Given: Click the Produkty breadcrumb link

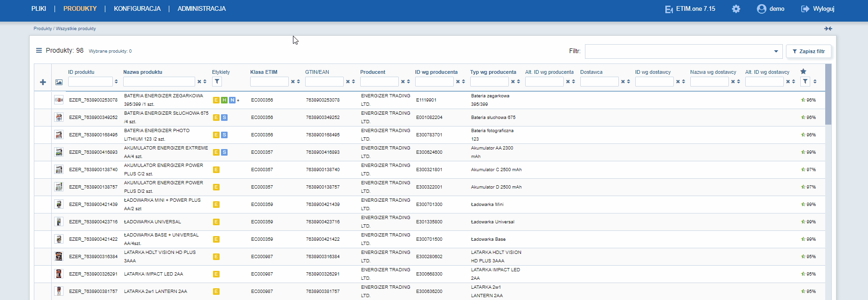Looking at the screenshot, I should click(43, 29).
